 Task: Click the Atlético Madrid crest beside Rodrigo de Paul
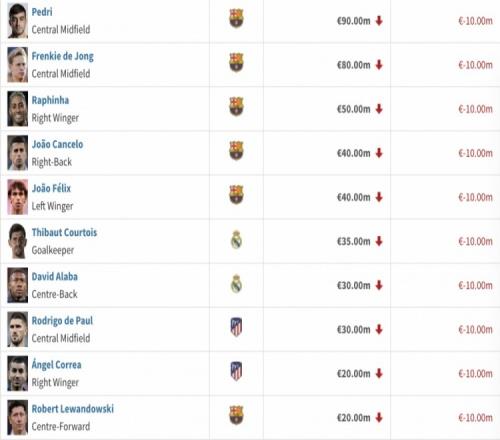point(236,327)
